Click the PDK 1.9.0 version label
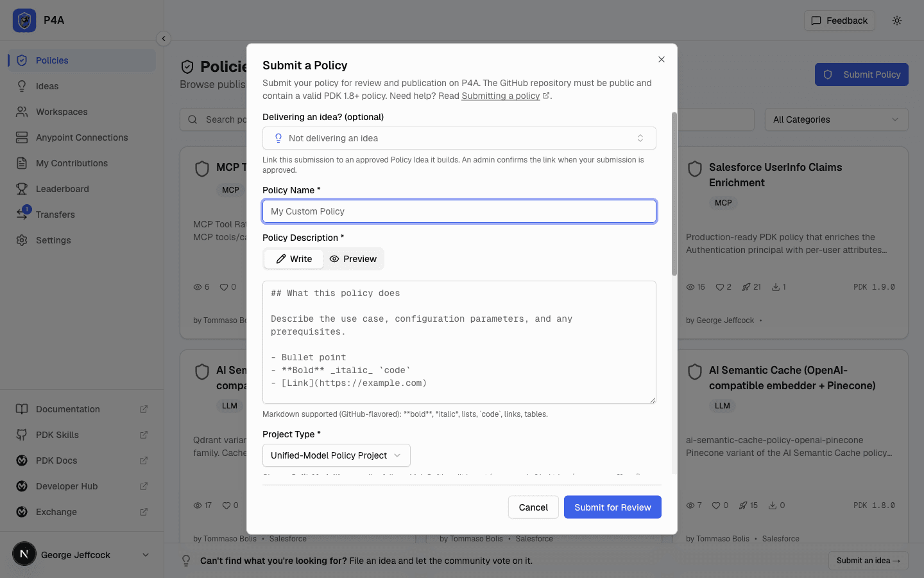Image resolution: width=924 pixels, height=578 pixels. (x=874, y=287)
